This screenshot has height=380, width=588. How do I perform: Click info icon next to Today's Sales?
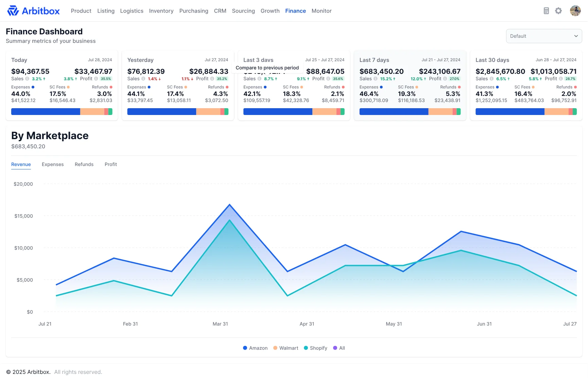pos(27,79)
